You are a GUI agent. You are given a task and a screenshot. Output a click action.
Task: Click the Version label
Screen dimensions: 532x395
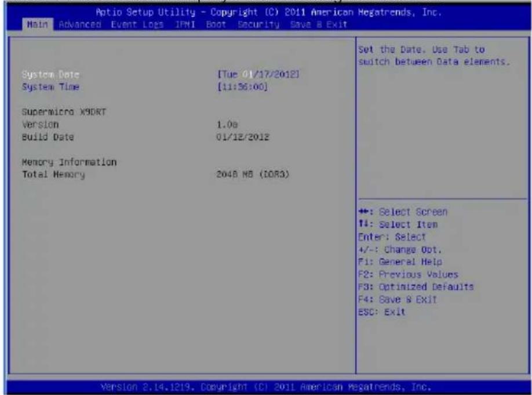pyautogui.click(x=40, y=124)
